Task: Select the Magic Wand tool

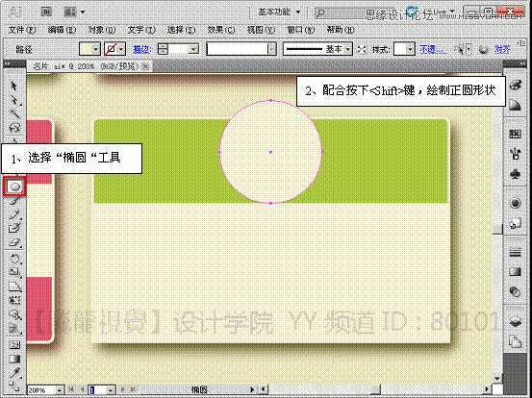Action: tap(14, 113)
